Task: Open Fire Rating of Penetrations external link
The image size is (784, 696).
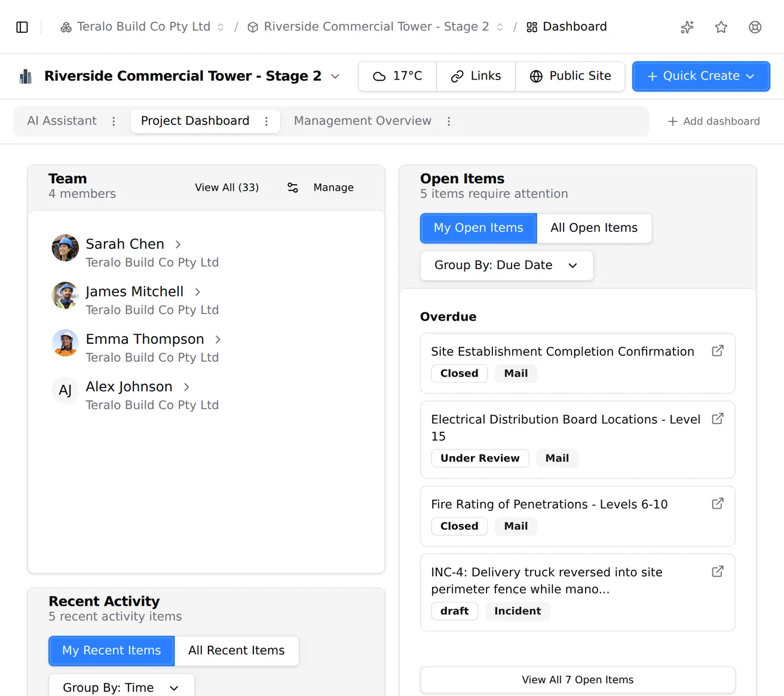Action: click(718, 503)
